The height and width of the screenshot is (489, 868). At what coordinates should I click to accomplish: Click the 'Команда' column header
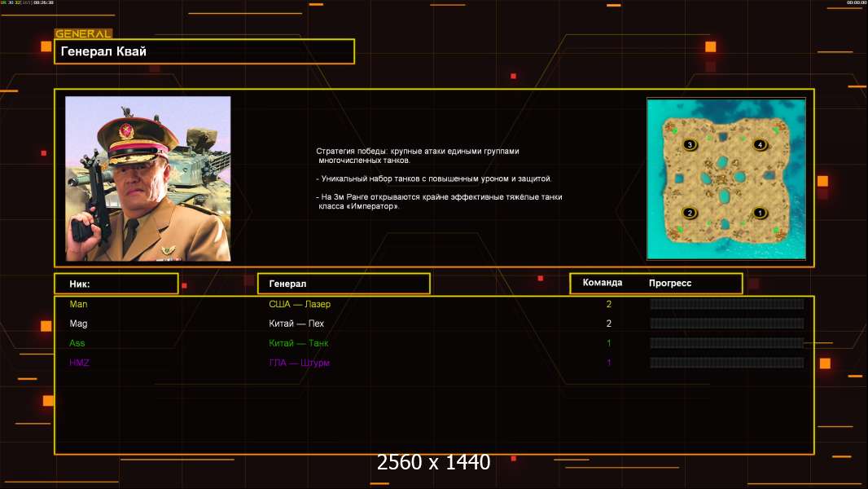click(x=603, y=283)
